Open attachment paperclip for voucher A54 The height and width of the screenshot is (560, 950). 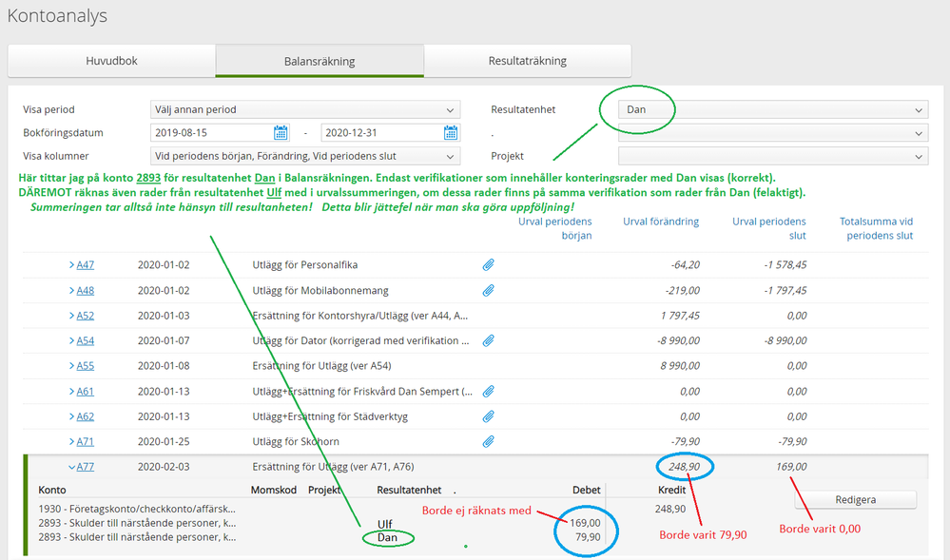pos(489,340)
